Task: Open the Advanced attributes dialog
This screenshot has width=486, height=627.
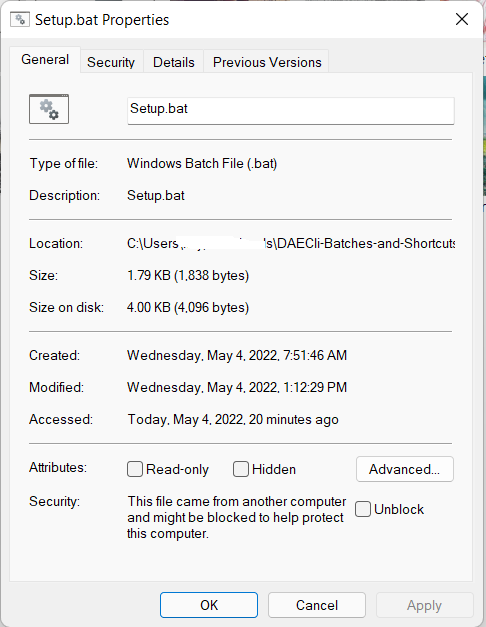Action: pyautogui.click(x=405, y=469)
